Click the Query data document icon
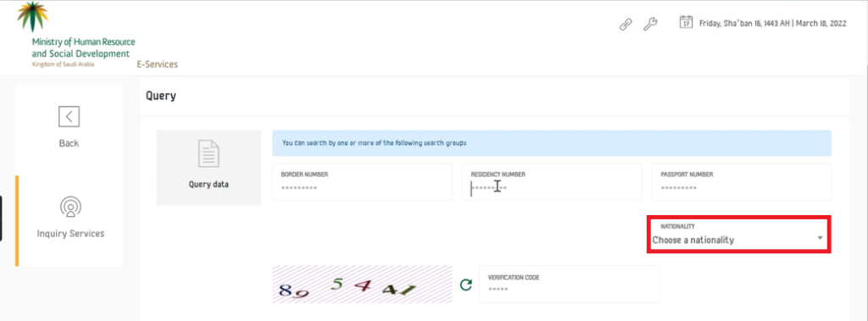This screenshot has height=321, width=868. pyautogui.click(x=209, y=153)
